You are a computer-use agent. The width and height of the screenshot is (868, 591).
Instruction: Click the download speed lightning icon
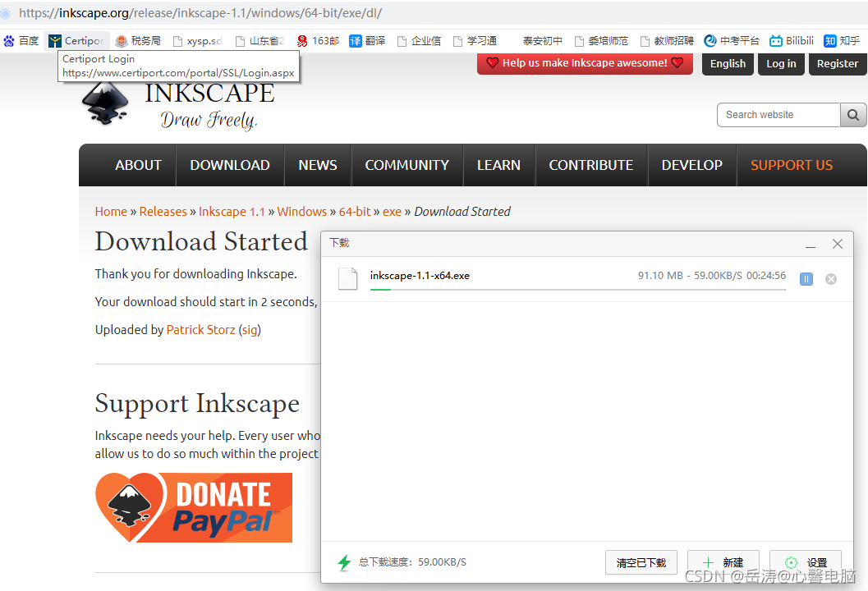pos(344,562)
